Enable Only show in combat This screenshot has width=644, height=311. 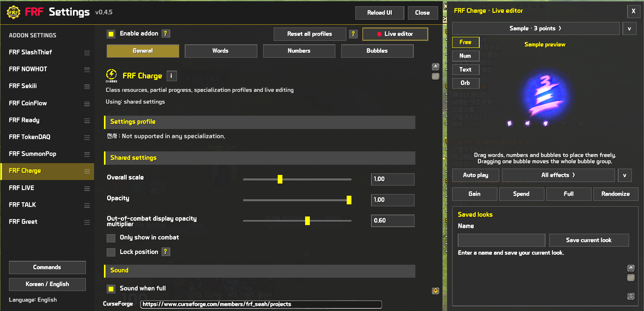pyautogui.click(x=111, y=238)
